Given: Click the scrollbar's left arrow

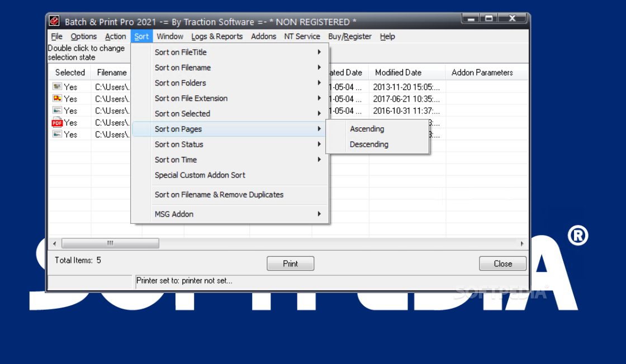Looking at the screenshot, I should point(55,243).
